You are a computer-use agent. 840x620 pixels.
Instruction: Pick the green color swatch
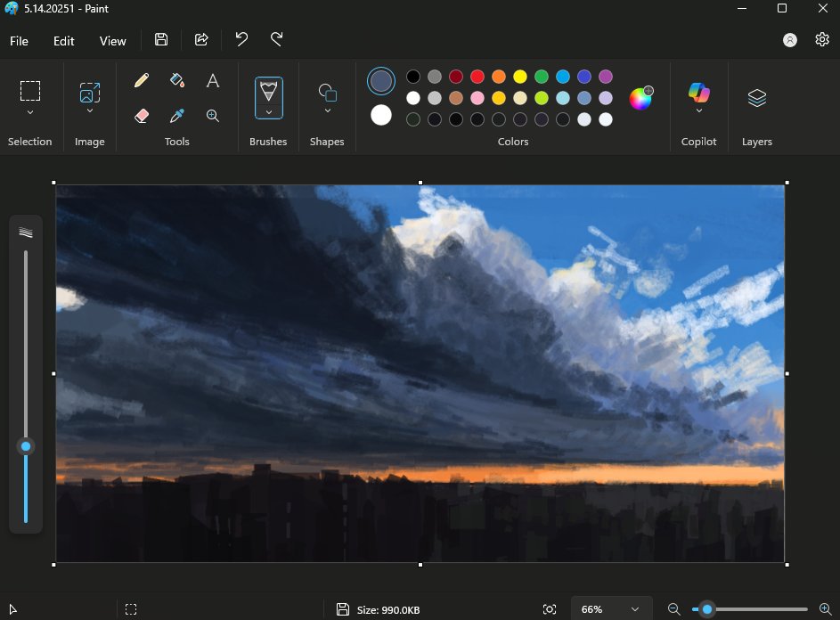(542, 77)
